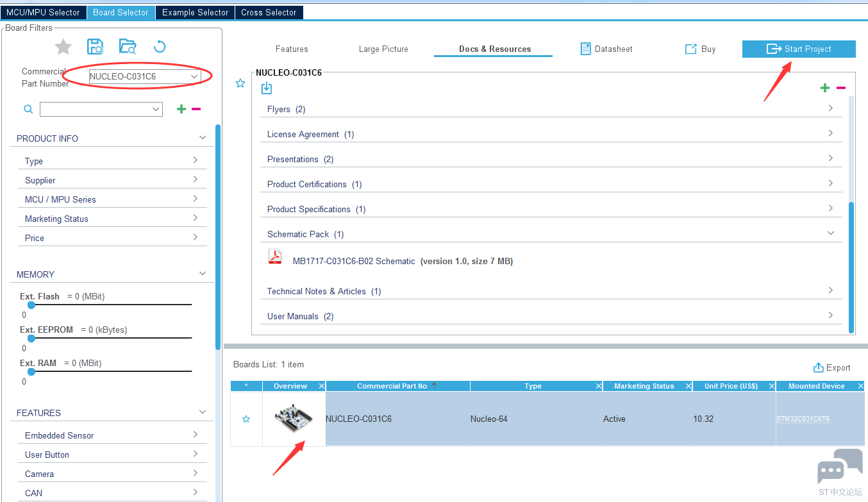
Task: Collapse the PRODUCT INFO section
Action: 203,138
